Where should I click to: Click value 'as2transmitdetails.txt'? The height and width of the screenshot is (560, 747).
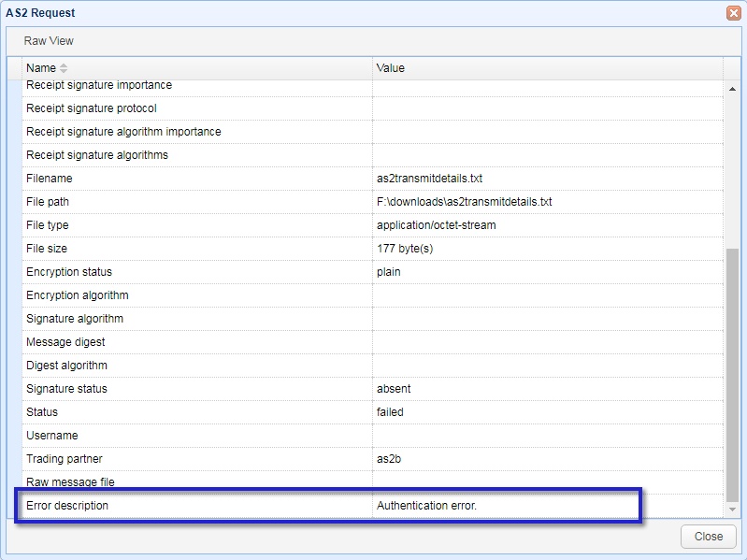[x=429, y=179]
